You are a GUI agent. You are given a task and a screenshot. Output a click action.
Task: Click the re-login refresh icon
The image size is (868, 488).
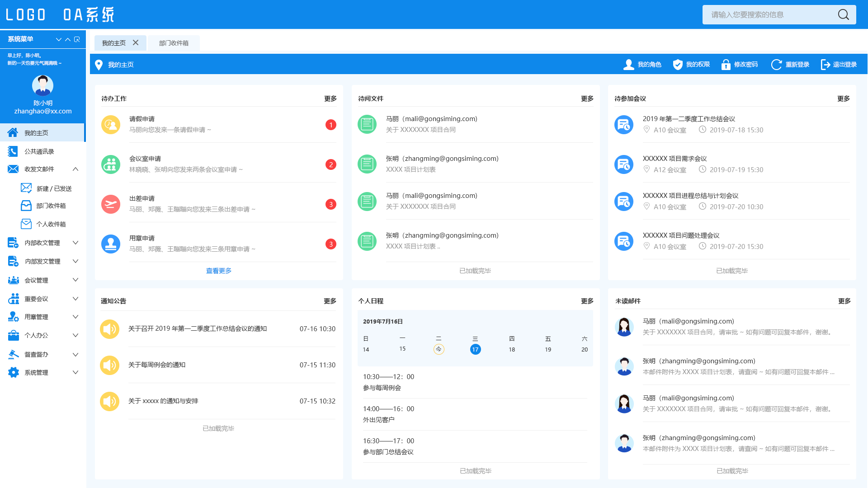point(776,65)
